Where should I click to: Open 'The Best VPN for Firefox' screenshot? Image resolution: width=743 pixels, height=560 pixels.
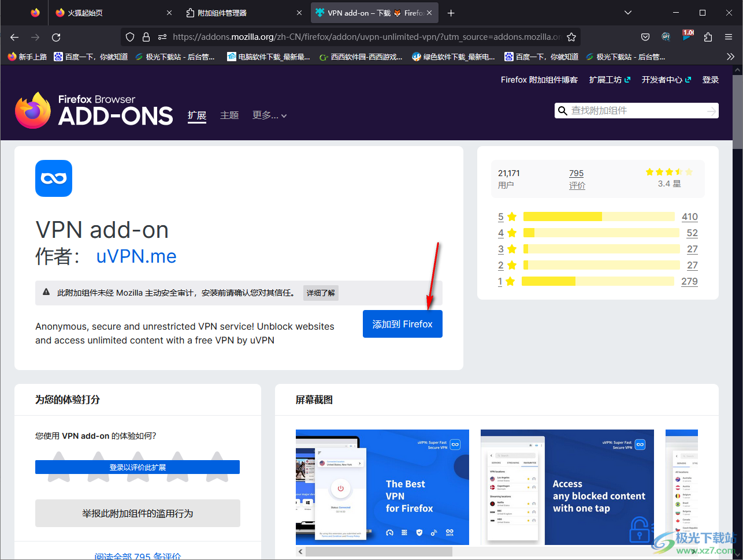pyautogui.click(x=382, y=487)
